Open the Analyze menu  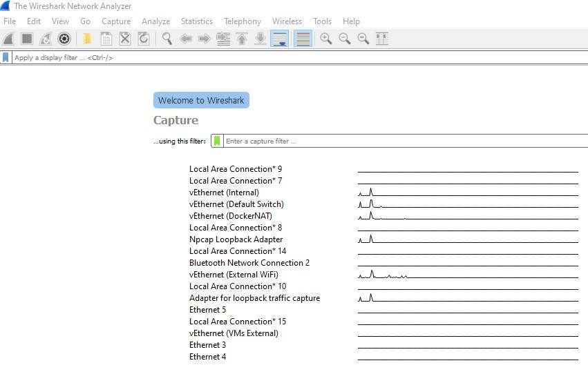155,21
